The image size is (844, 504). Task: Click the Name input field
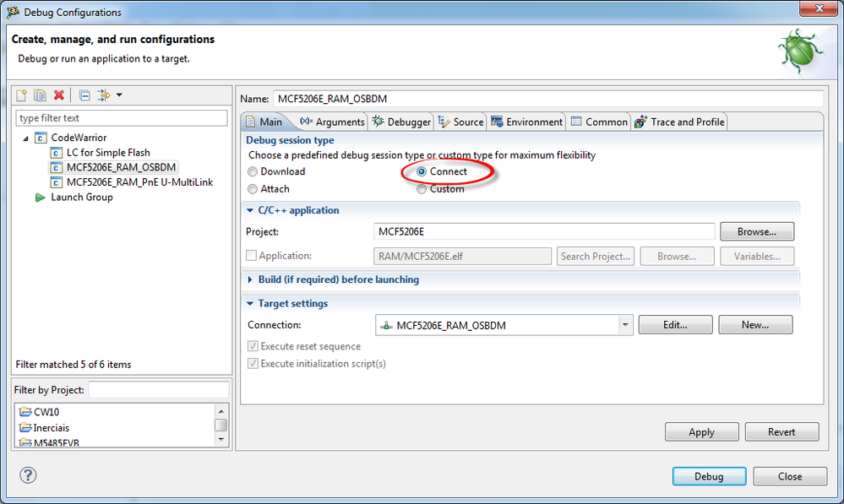point(548,99)
